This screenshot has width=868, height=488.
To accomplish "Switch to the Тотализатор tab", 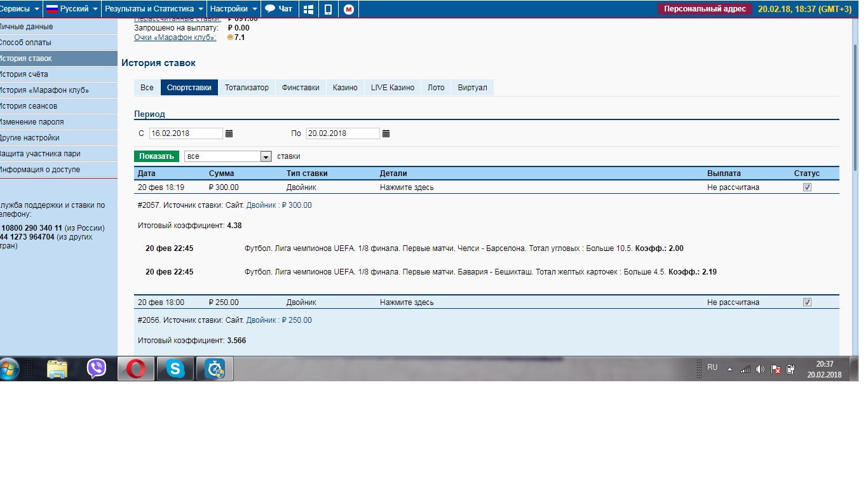I will 247,88.
